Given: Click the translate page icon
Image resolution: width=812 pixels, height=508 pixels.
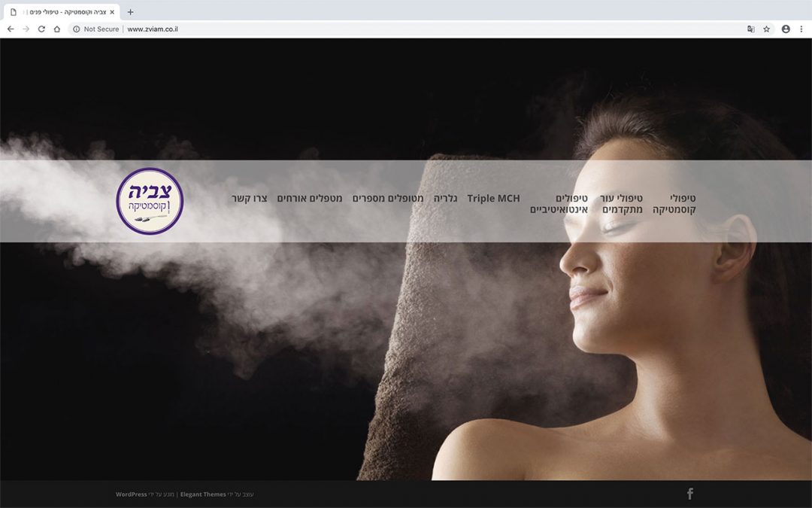Looking at the screenshot, I should [750, 29].
